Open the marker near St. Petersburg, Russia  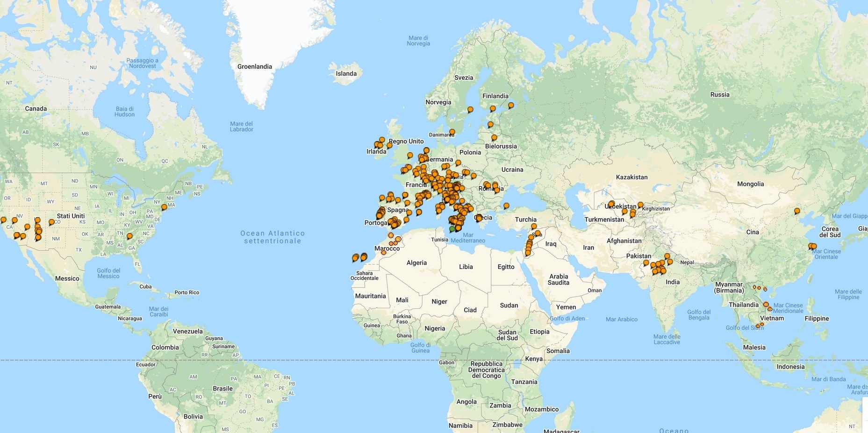(511, 106)
